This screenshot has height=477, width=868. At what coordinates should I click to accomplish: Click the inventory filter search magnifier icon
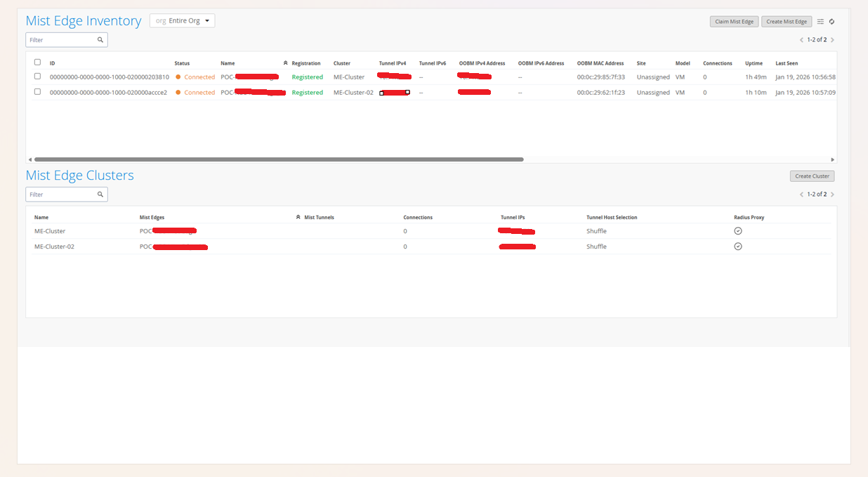pyautogui.click(x=100, y=40)
